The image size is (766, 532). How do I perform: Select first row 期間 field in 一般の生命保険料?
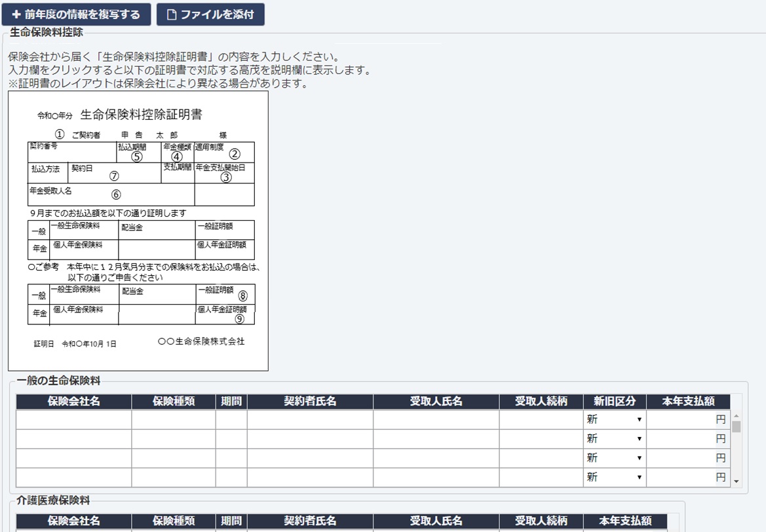pos(231,419)
